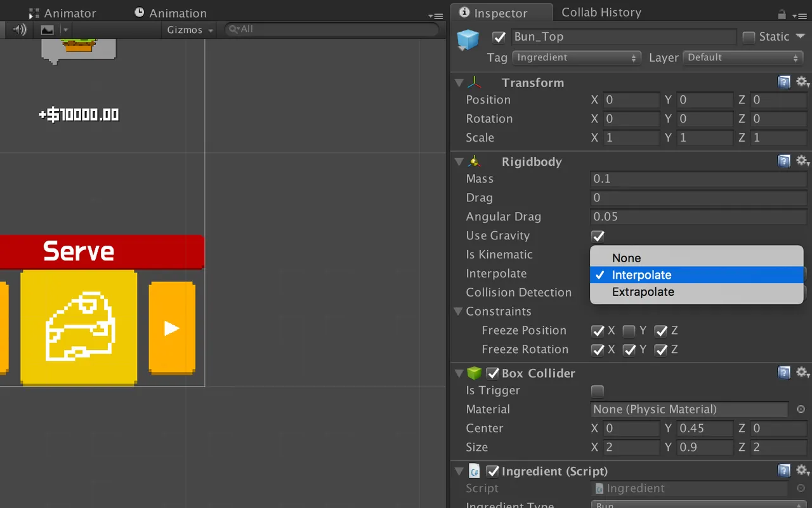
Task: Toggle the Use Gravity checkbox
Action: 598,236
